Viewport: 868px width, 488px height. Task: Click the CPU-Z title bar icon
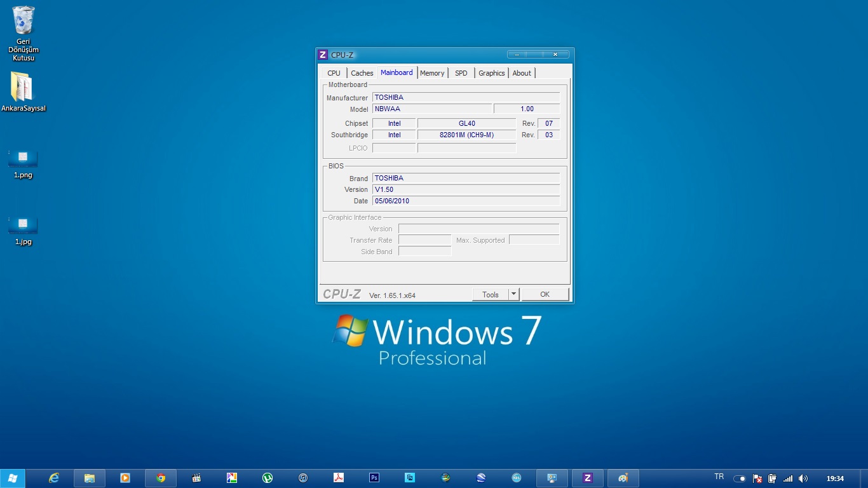tap(323, 55)
